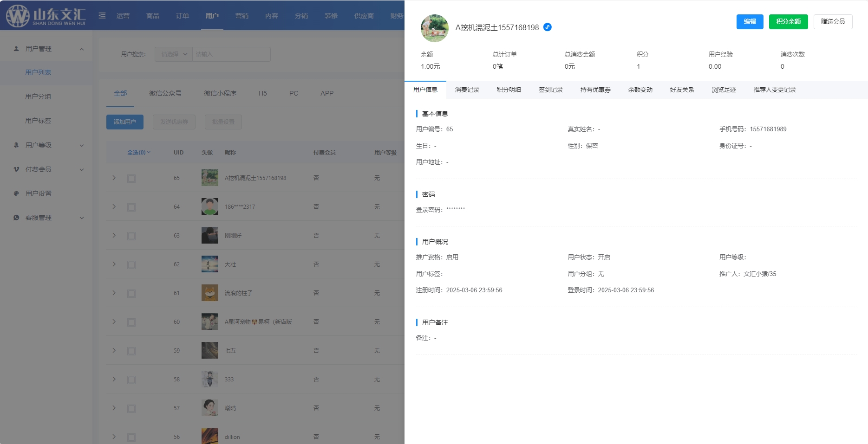Check the checkbox for UID 63

(x=131, y=236)
